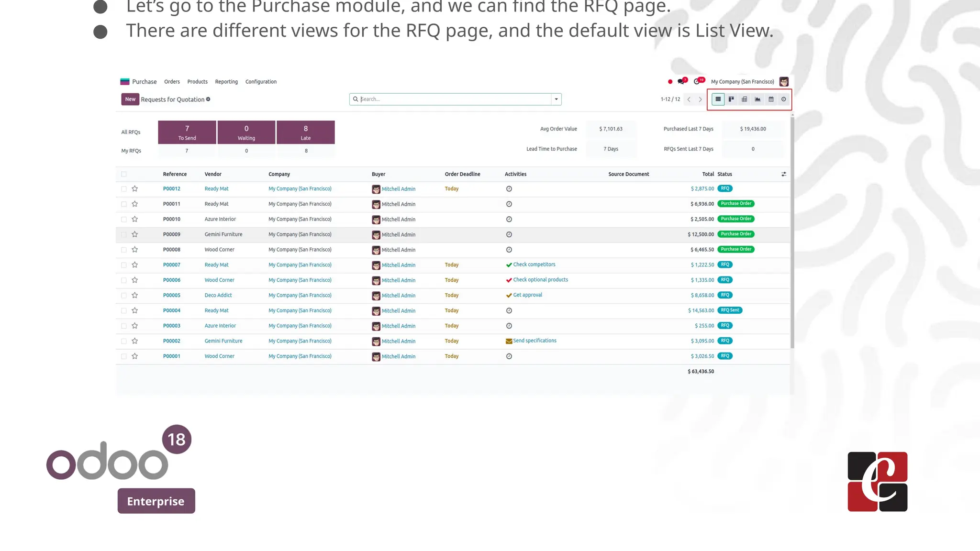This screenshot has height=551, width=980.
Task: Sort by the Total column header
Action: (x=708, y=174)
